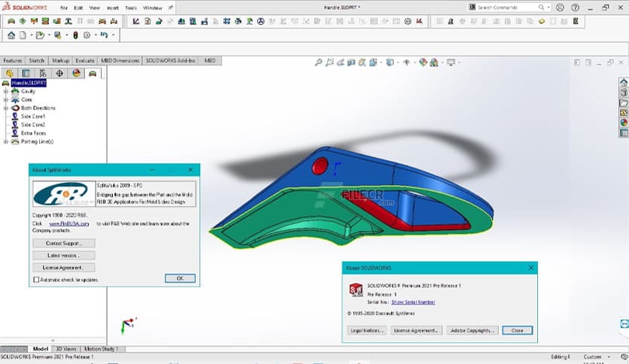Viewport: 629px width, 364px height.
Task: Switch to the SOLIDWORKS Add-Ins tab
Action: [x=171, y=60]
